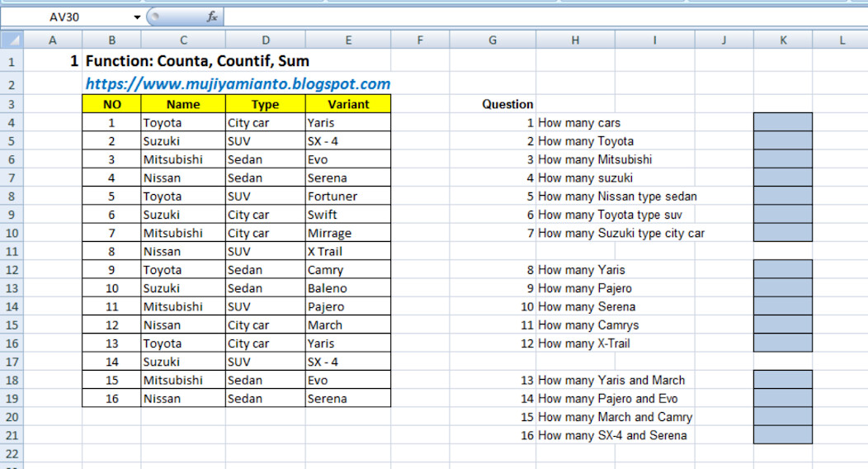Select the Mitsubishi cell in row 6
Image resolution: width=868 pixels, height=469 pixels.
pyautogui.click(x=183, y=159)
